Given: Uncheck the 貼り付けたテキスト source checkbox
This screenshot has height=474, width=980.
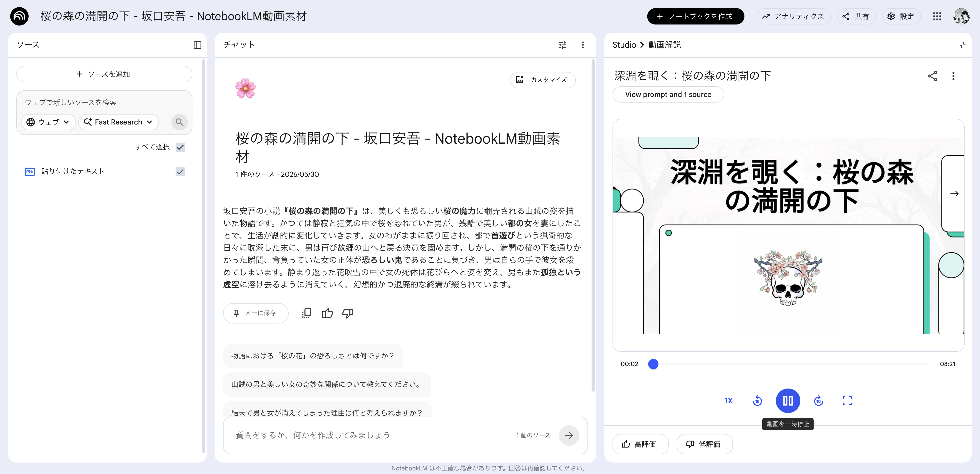Looking at the screenshot, I should coord(180,172).
